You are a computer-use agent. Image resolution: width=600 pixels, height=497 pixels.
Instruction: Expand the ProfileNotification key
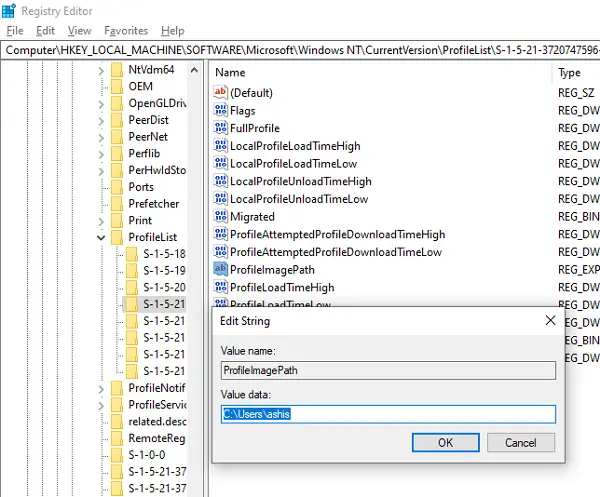pos(101,389)
